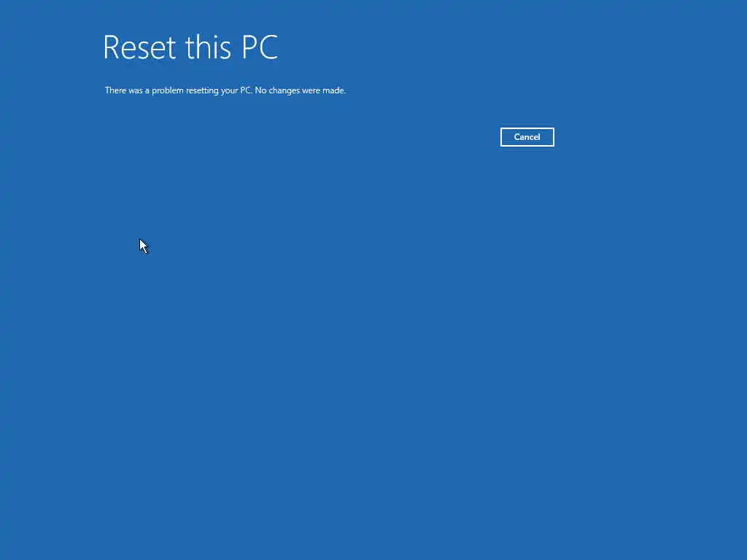Click the word 'changes' in the message
The height and width of the screenshot is (560, 747).
pyautogui.click(x=285, y=90)
